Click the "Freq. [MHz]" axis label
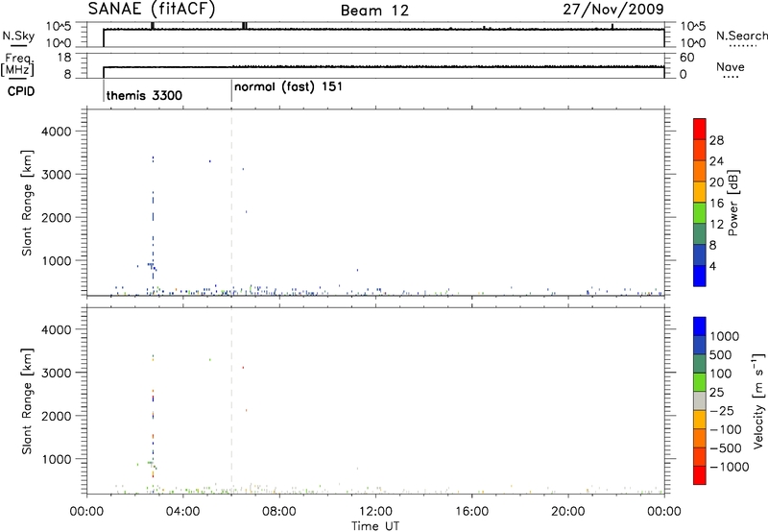768x532 pixels. pos(17,64)
